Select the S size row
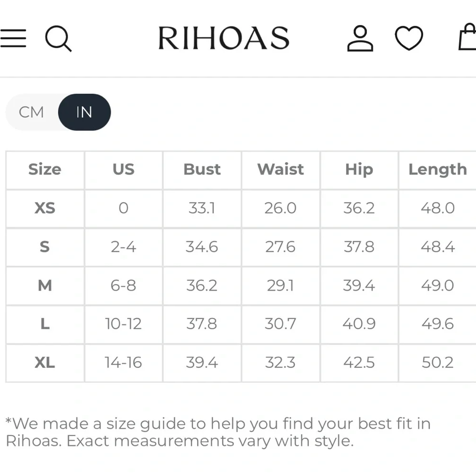This screenshot has width=476, height=476. point(45,247)
